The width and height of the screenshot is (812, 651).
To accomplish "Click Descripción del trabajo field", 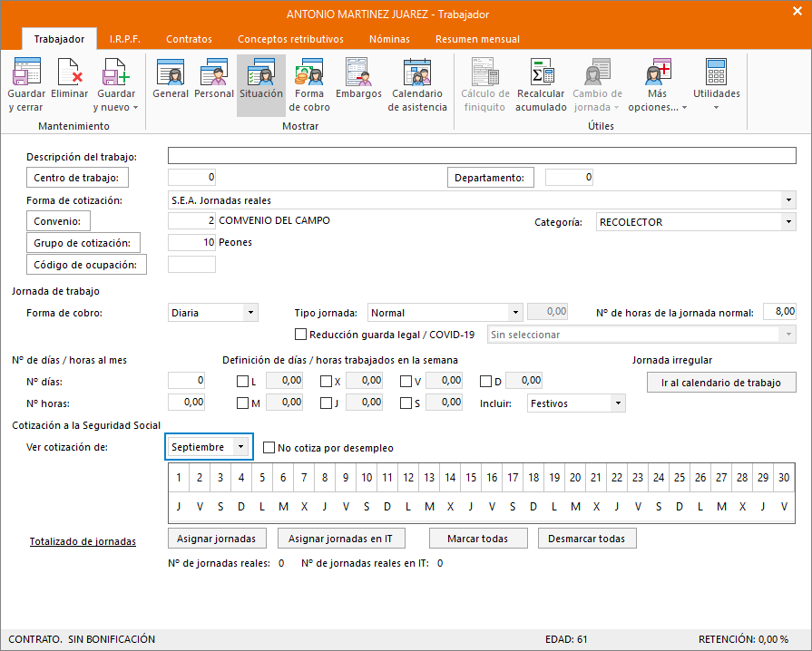I will (x=482, y=155).
